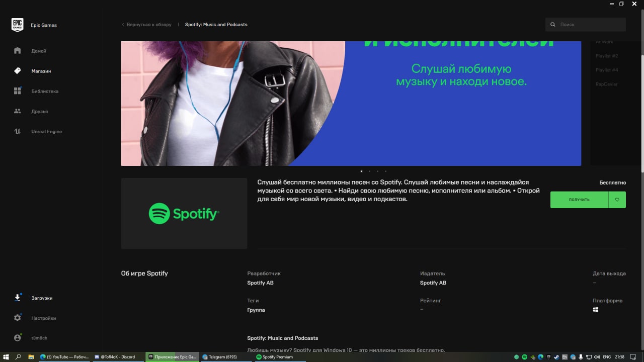Select the Домой menu label
This screenshot has height=362, width=644.
point(39,51)
